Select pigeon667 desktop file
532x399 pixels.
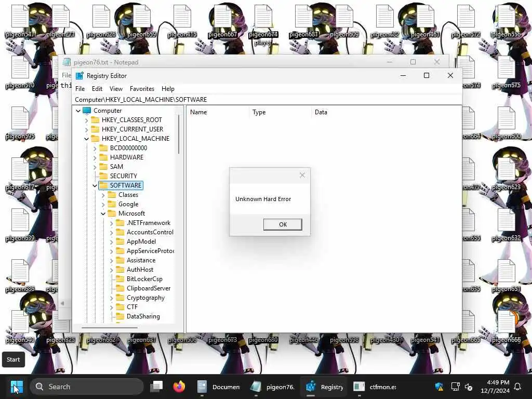pos(222,21)
